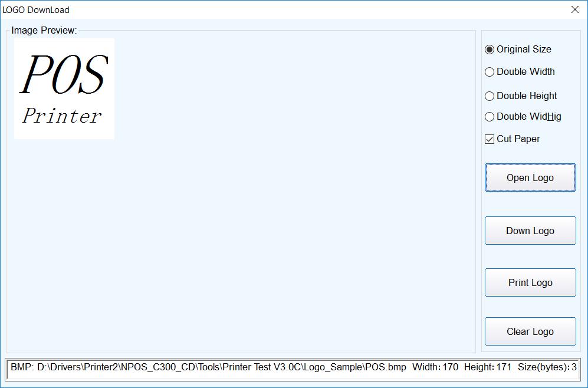Click the LOGO DownLoad window title
The image size is (588, 388).
tap(36, 10)
